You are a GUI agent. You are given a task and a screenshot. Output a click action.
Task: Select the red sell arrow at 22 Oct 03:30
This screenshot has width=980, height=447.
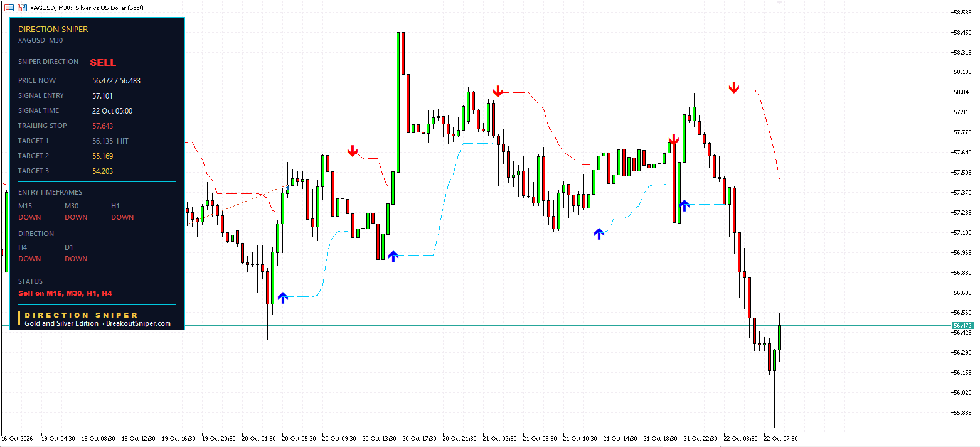[733, 87]
